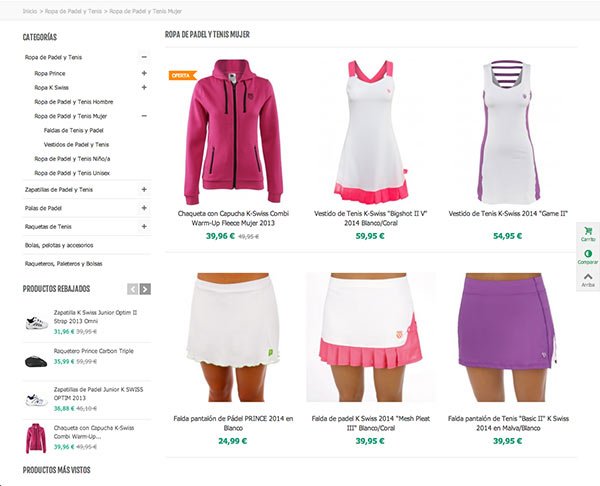This screenshot has width=600, height=486.
Task: Expand the Ropa K Swiss subcategory
Action: 144,87
